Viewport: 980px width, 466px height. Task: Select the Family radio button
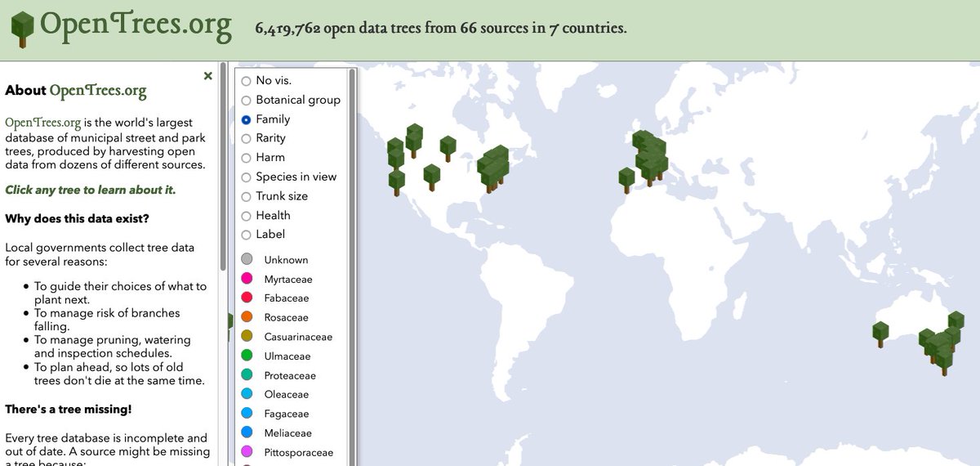(x=247, y=119)
